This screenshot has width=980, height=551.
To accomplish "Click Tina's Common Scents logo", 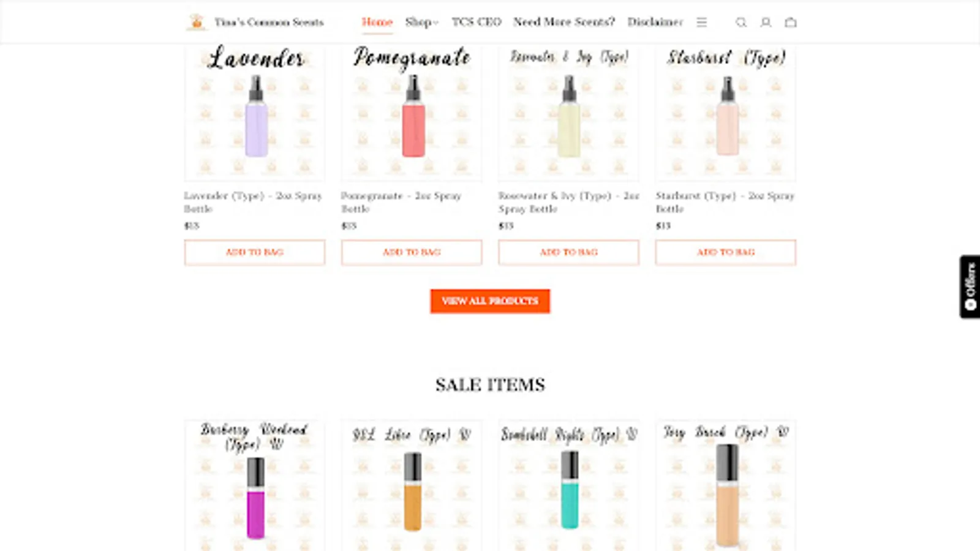I will (x=255, y=22).
